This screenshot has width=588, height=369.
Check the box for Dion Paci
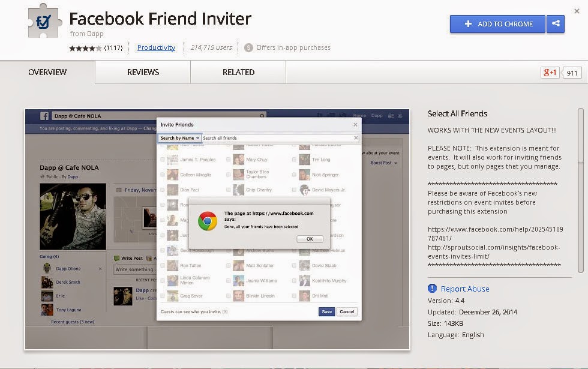click(x=163, y=190)
